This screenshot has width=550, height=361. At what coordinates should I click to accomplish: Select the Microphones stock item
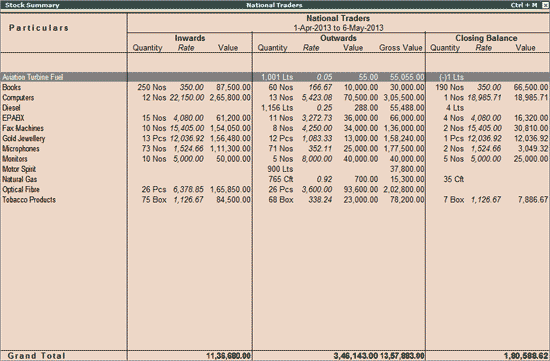(x=21, y=148)
